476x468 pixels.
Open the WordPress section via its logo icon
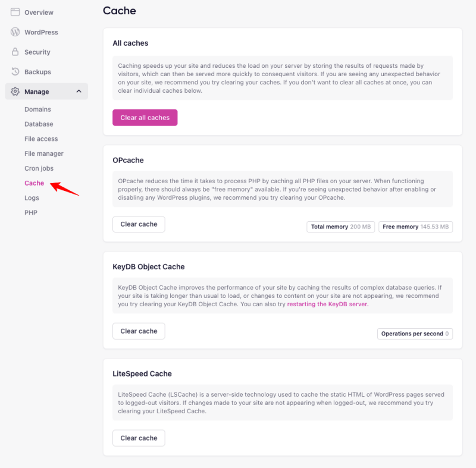click(15, 32)
